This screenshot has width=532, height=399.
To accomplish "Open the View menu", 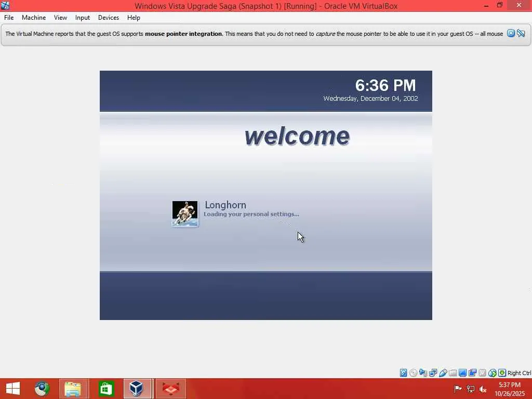I will pos(60,18).
